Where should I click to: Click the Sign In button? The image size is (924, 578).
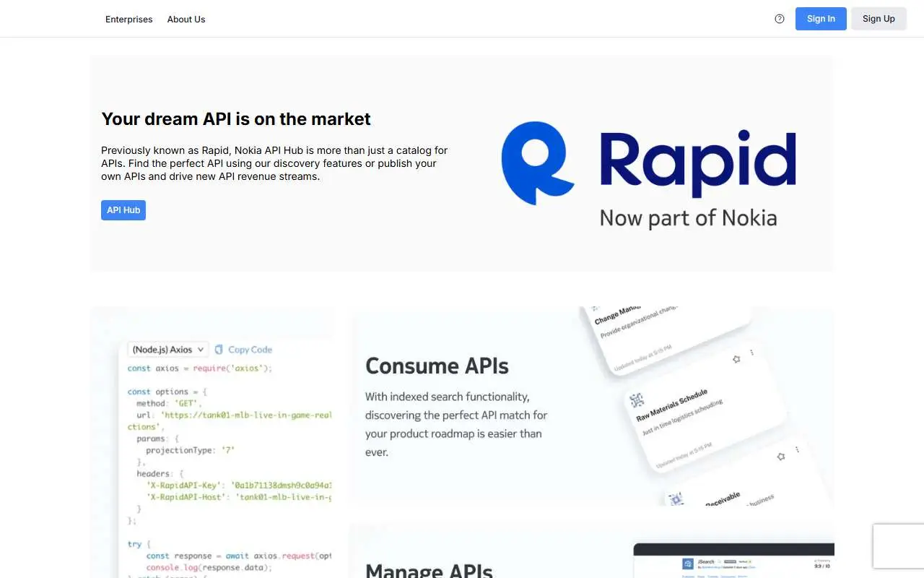pyautogui.click(x=821, y=19)
